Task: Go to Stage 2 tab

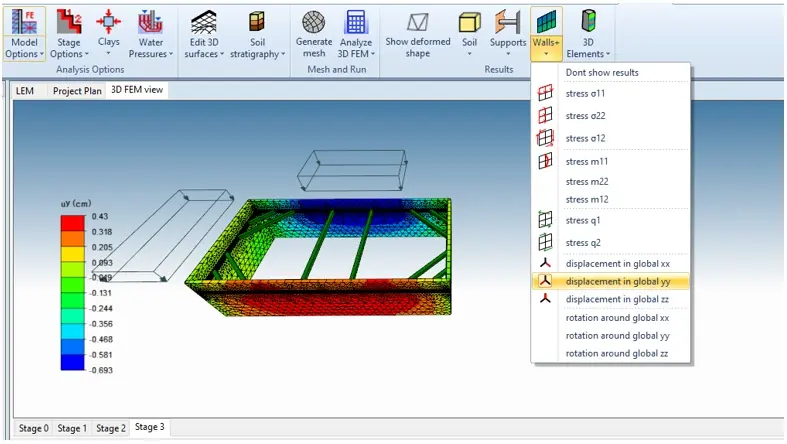Action: (110, 428)
